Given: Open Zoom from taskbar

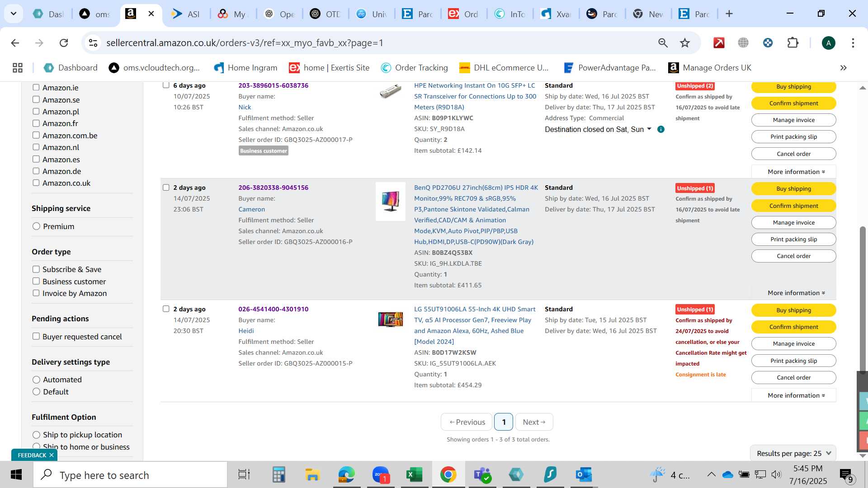Looking at the screenshot, I should pos(381,475).
